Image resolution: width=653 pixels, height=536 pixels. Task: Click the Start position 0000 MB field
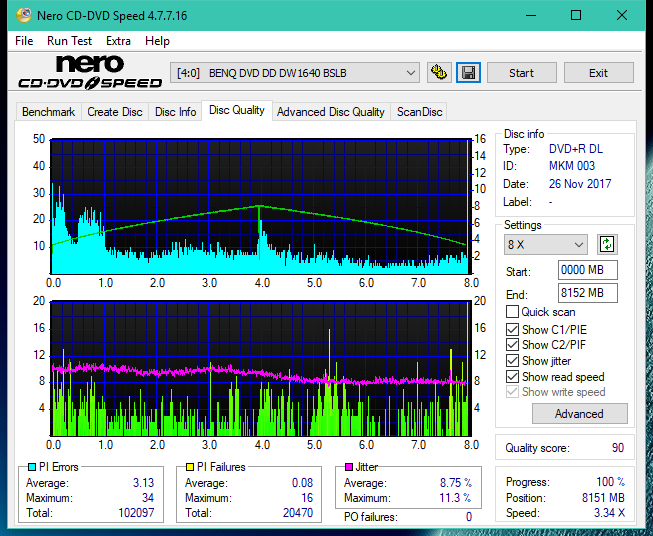click(x=588, y=270)
